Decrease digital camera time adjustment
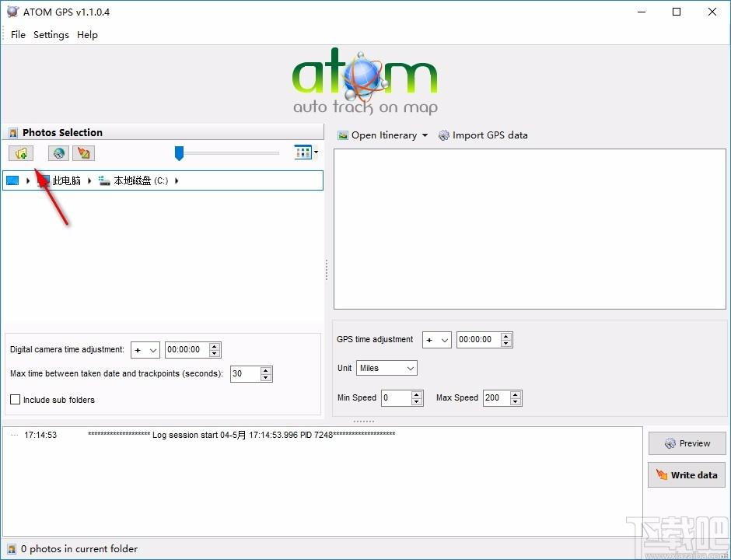The width and height of the screenshot is (731, 560). 215,353
